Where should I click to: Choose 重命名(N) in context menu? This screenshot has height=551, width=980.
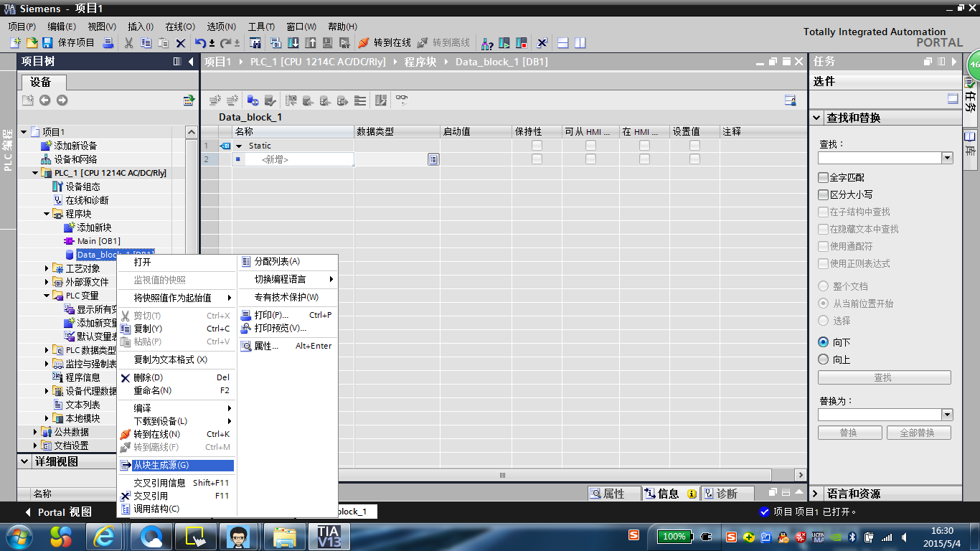(x=177, y=390)
